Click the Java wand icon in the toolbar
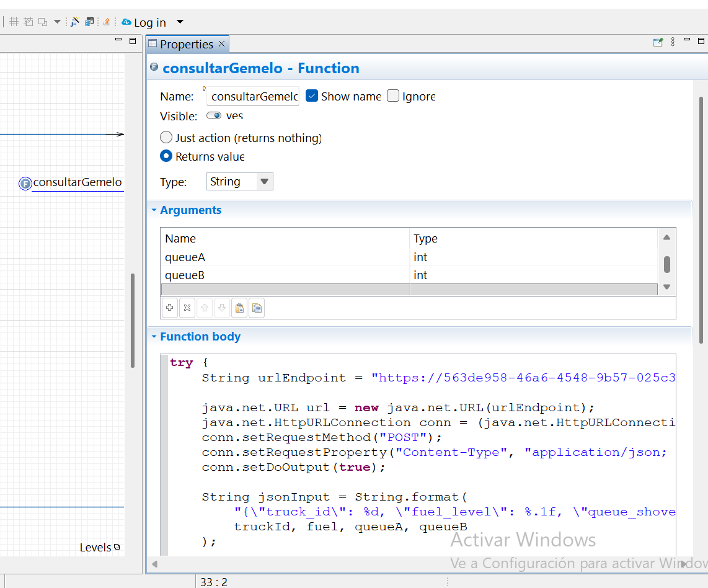The width and height of the screenshot is (708, 588). point(75,22)
